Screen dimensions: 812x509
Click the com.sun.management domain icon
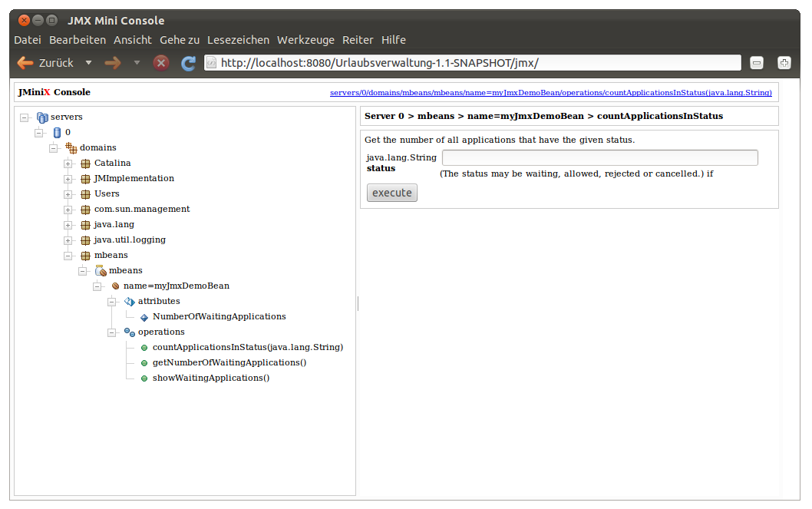pos(85,210)
